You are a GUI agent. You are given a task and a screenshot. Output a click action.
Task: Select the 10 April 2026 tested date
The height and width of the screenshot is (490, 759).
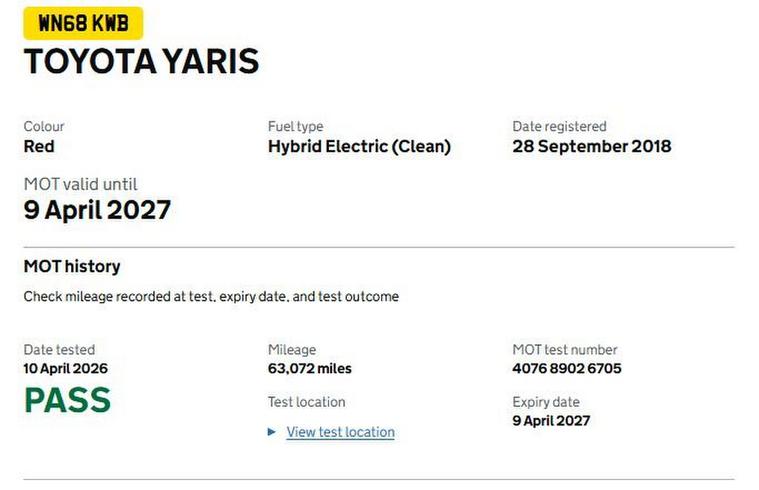(65, 368)
